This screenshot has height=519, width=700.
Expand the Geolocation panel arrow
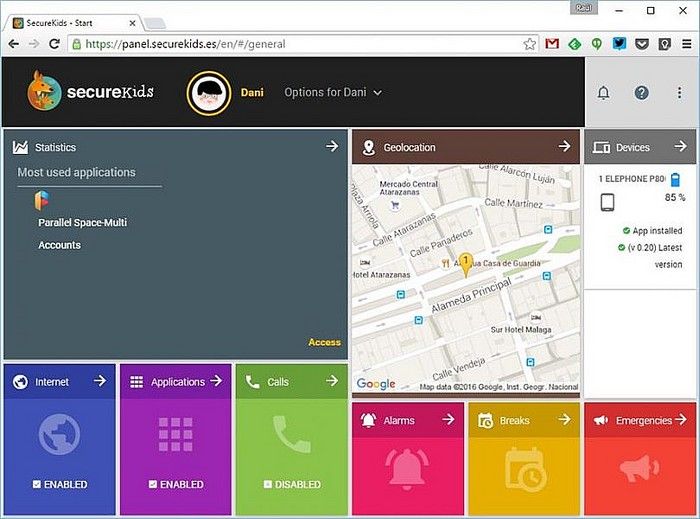[x=564, y=147]
